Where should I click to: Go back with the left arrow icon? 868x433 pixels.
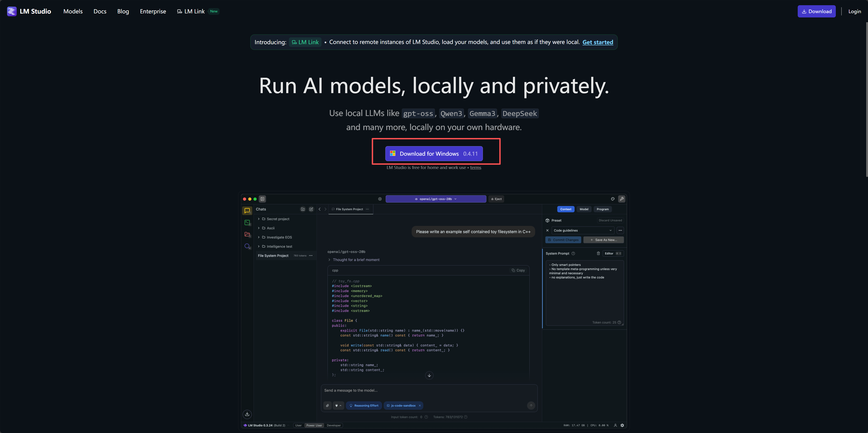coord(319,209)
